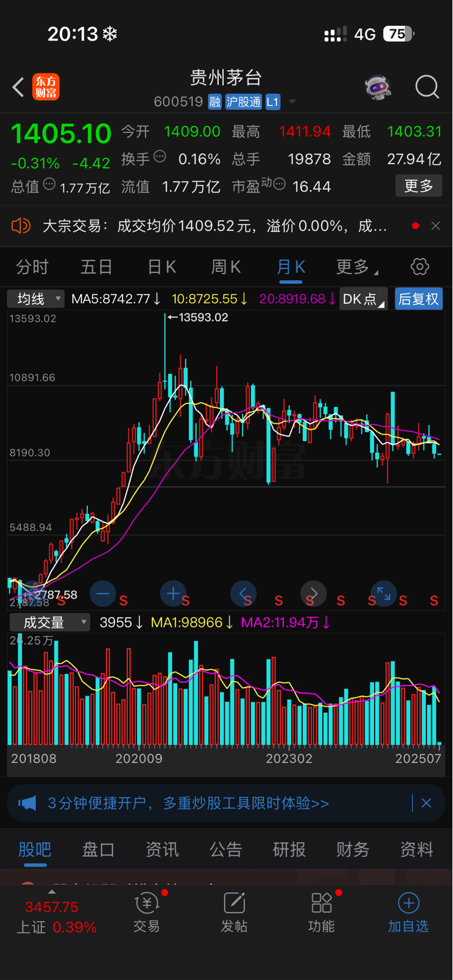Tap the search magnifier icon
Screen dimensions: 453x980
[x=427, y=87]
